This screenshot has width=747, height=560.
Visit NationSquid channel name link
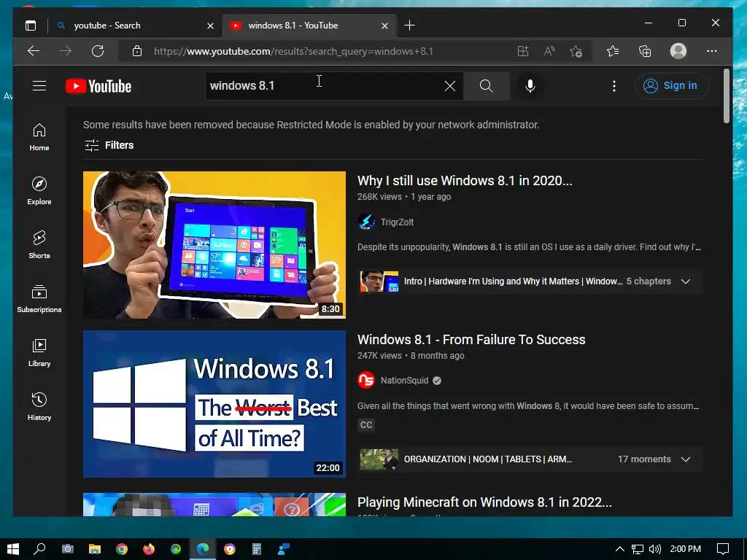point(404,381)
